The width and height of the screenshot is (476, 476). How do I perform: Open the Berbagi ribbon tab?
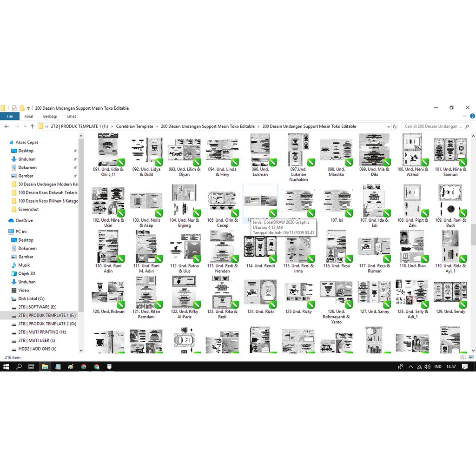(50, 117)
